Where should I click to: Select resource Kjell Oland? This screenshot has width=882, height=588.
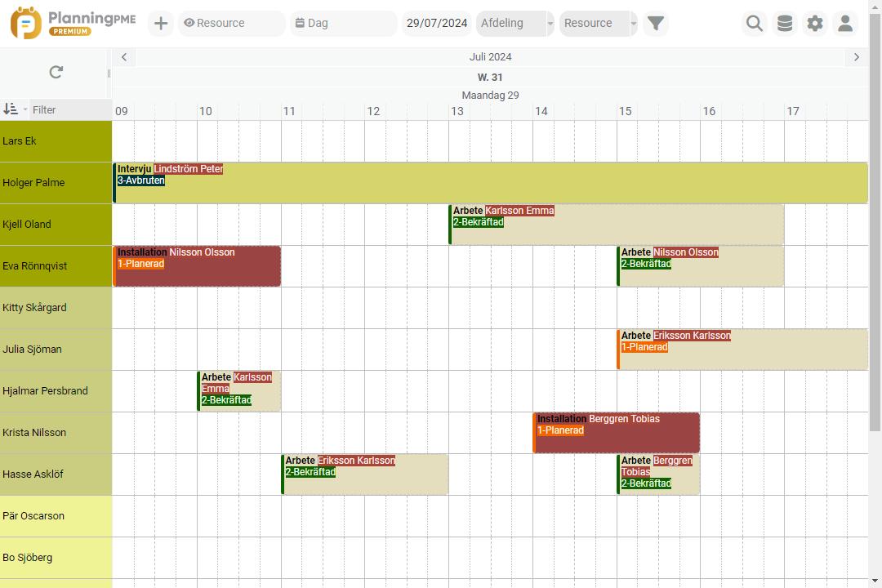tap(56, 225)
